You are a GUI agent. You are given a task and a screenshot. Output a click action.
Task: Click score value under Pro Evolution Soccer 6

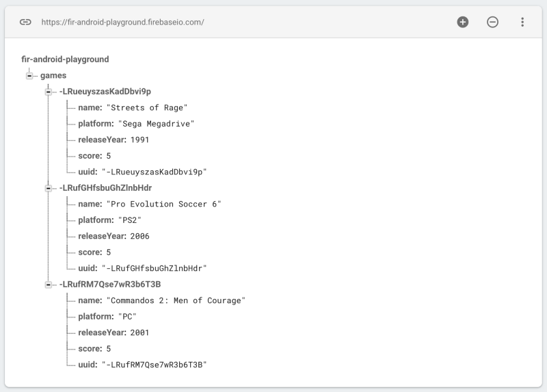click(x=109, y=252)
